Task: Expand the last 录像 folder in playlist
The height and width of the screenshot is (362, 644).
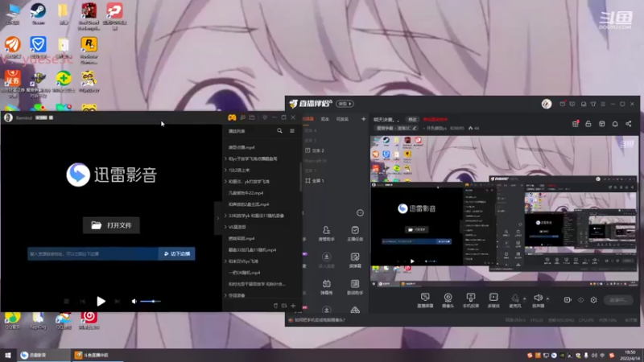Action: 225,295
